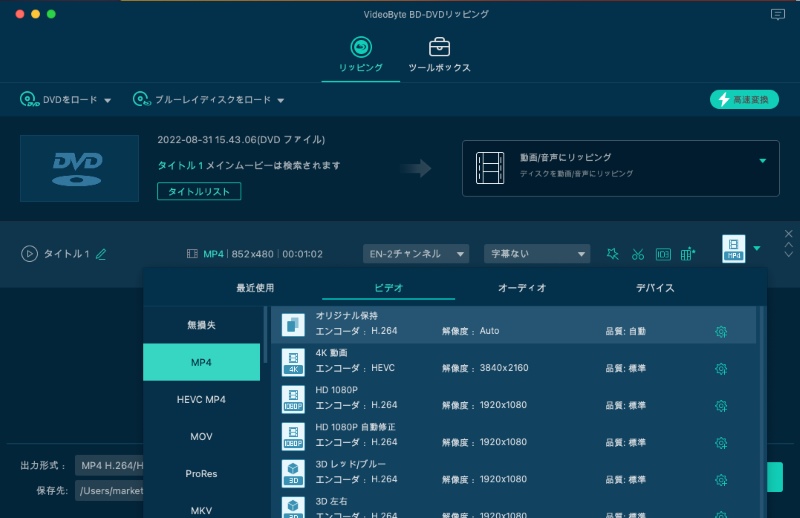Play the タイトル1 preview
Viewport: 800px width, 518px height.
29,254
